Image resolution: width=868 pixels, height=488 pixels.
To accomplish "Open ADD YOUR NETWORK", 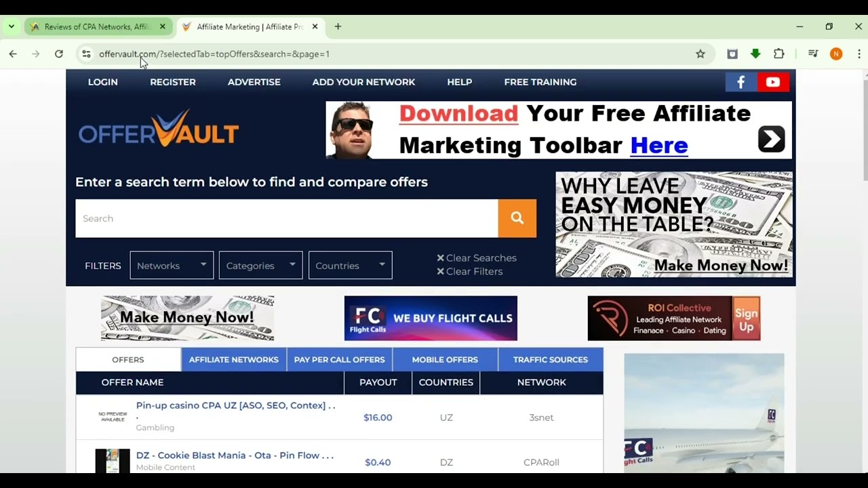I will (363, 82).
